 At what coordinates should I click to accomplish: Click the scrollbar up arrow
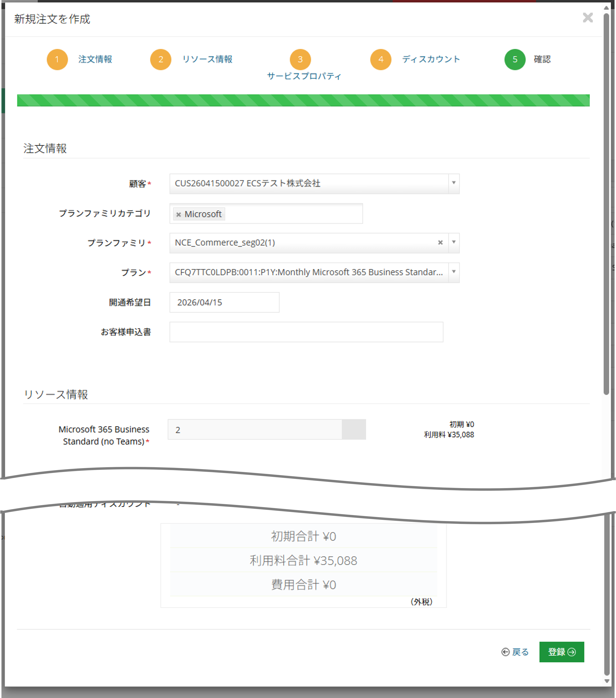tap(606, 8)
